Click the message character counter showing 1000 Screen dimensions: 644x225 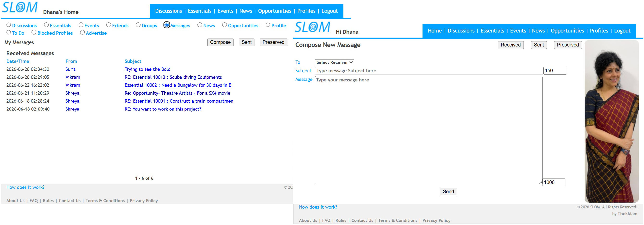point(554,183)
